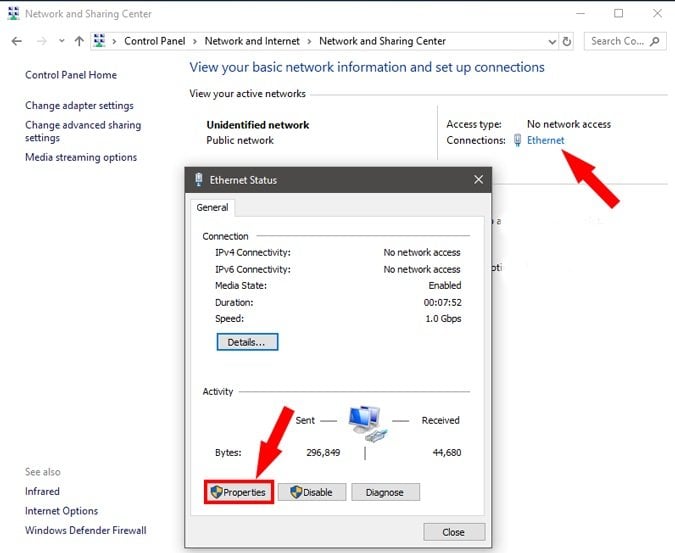
Task: Click the 'Enabled' media state value
Action: [x=445, y=286]
